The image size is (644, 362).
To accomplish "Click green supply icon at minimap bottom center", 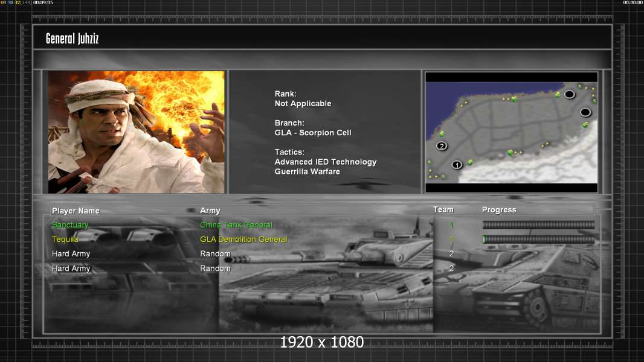I will [x=510, y=153].
